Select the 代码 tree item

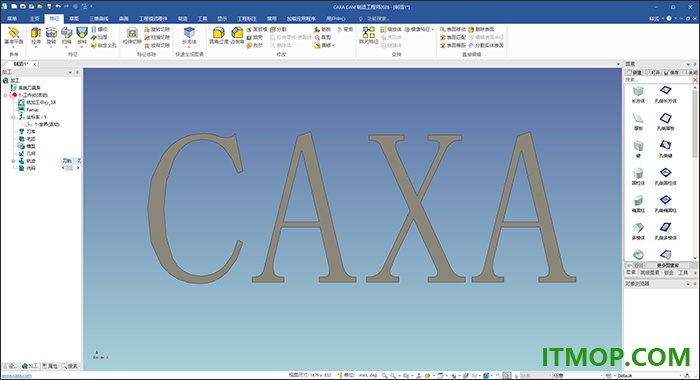click(x=27, y=168)
